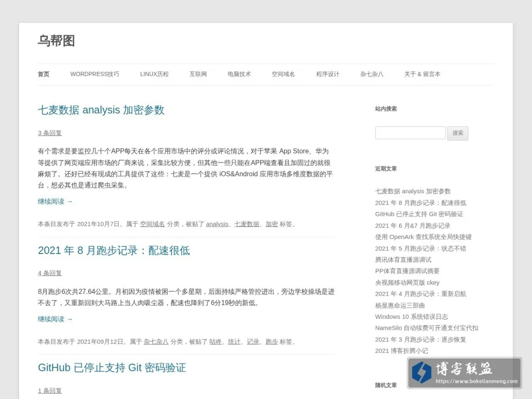Open sidebar link GitHub 已停止支持 Git 密码验证
This screenshot has height=399, width=532.
coord(419,214)
